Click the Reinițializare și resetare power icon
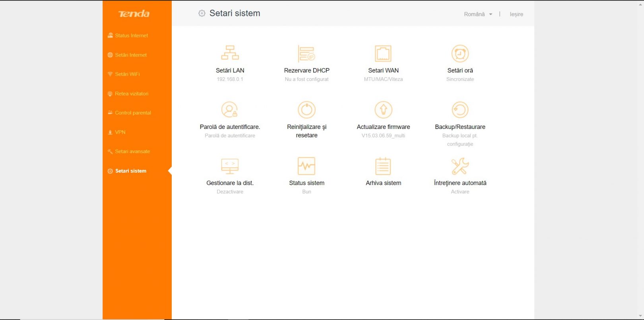The image size is (644, 320). tap(306, 109)
